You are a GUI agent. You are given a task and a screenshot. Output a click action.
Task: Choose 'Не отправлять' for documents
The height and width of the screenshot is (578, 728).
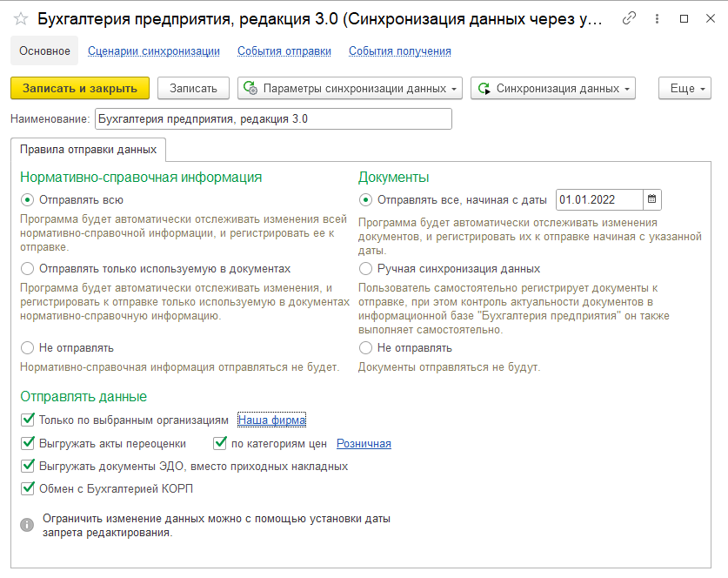click(366, 348)
